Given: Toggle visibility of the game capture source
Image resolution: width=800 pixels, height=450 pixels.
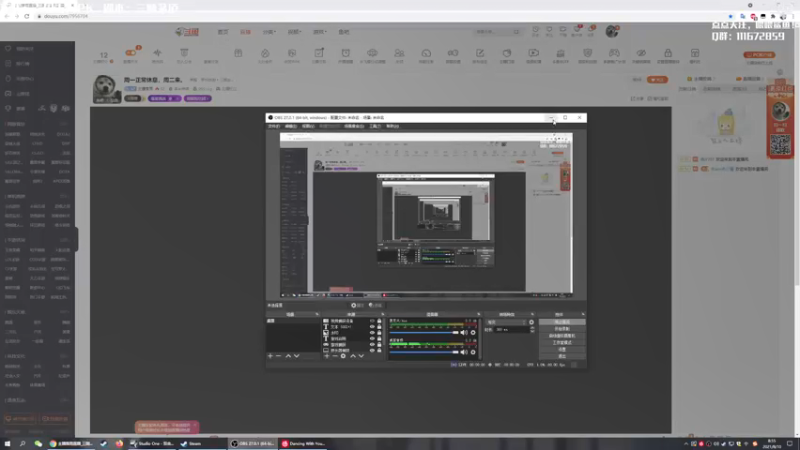Looking at the screenshot, I should click(372, 344).
